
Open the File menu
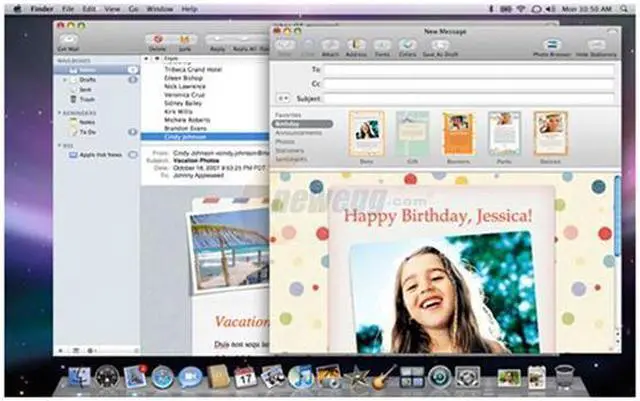(68, 9)
